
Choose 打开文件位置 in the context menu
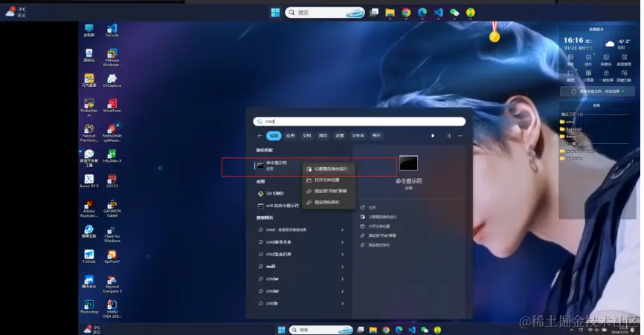328,180
